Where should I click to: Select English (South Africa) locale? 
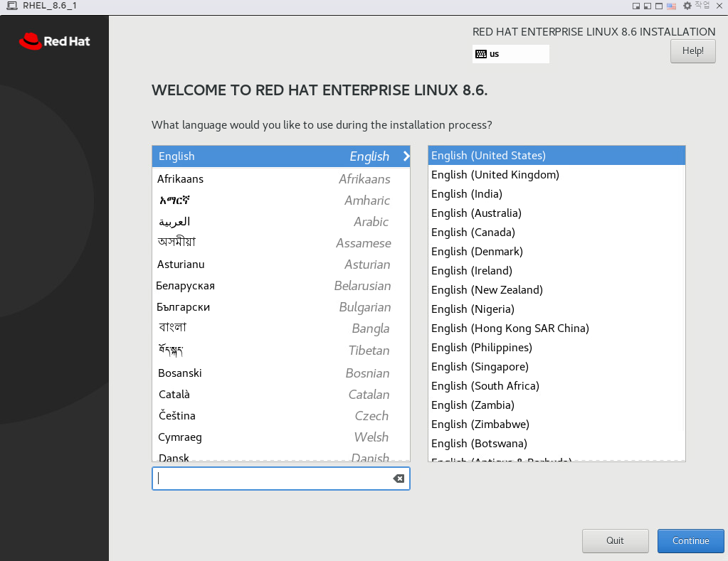tap(556, 385)
